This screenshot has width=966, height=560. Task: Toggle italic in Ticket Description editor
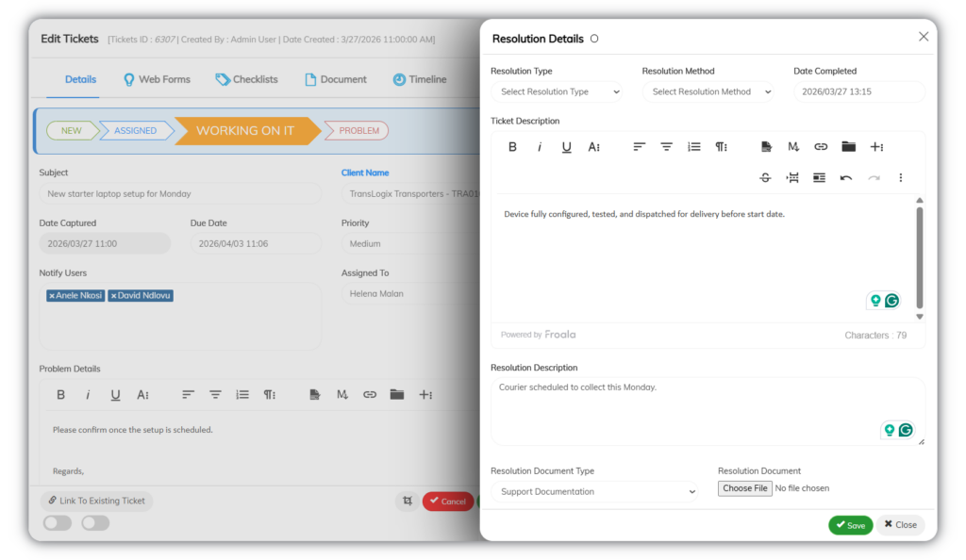tap(540, 146)
